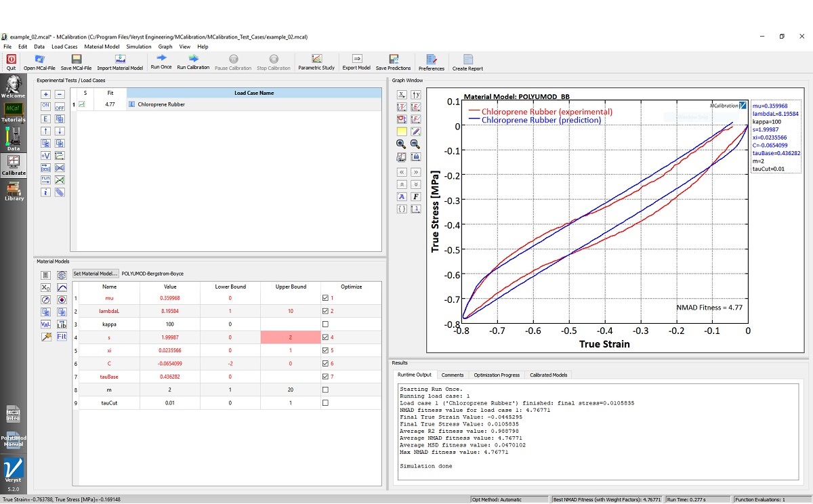Open the Library sidebar page

(14, 190)
